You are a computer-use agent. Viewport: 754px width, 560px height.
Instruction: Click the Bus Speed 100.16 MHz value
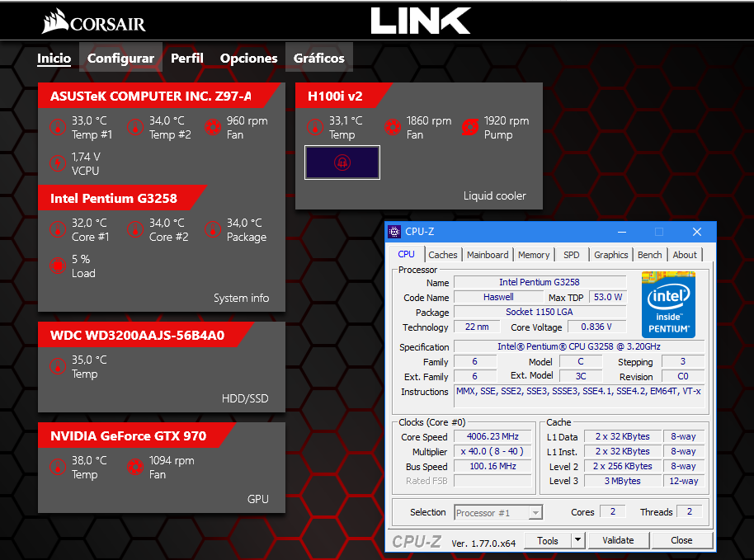coord(492,466)
